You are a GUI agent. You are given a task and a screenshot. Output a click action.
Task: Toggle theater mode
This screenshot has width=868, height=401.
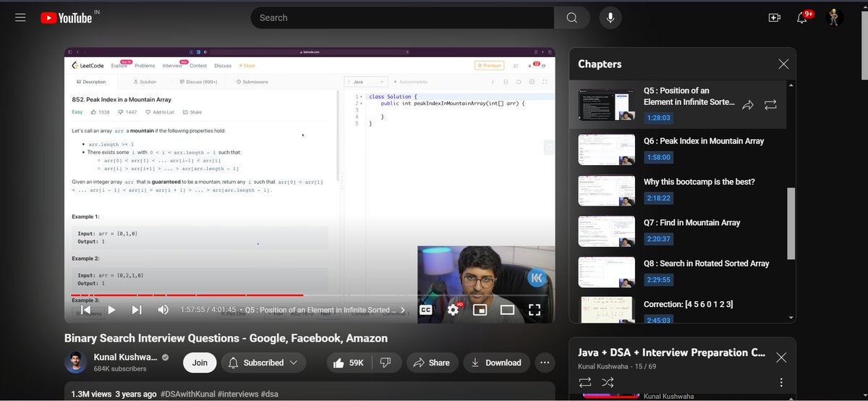coord(507,310)
